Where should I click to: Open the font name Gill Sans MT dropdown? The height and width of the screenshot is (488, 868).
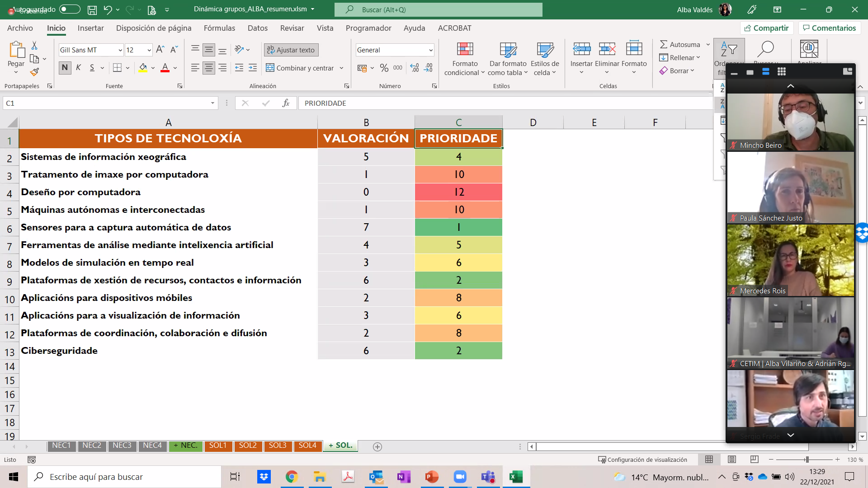120,50
